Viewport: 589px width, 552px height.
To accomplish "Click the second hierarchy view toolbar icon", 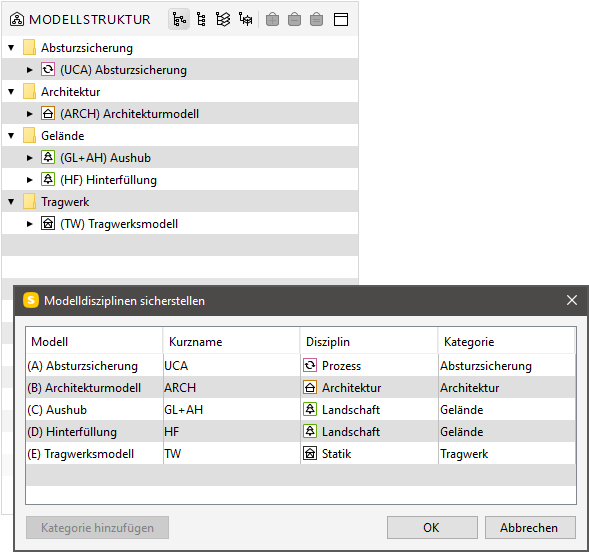I will coord(201,20).
